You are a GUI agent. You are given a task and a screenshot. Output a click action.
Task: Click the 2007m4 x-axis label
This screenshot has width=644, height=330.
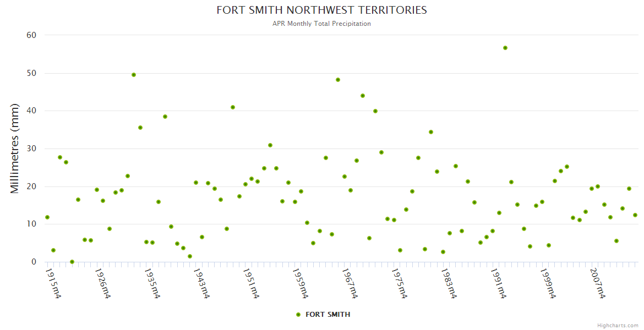click(598, 283)
